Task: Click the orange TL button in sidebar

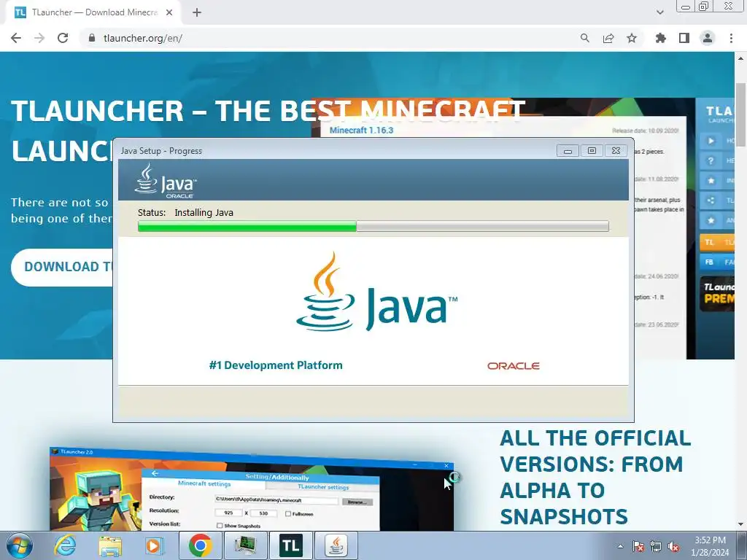Action: coord(716,242)
